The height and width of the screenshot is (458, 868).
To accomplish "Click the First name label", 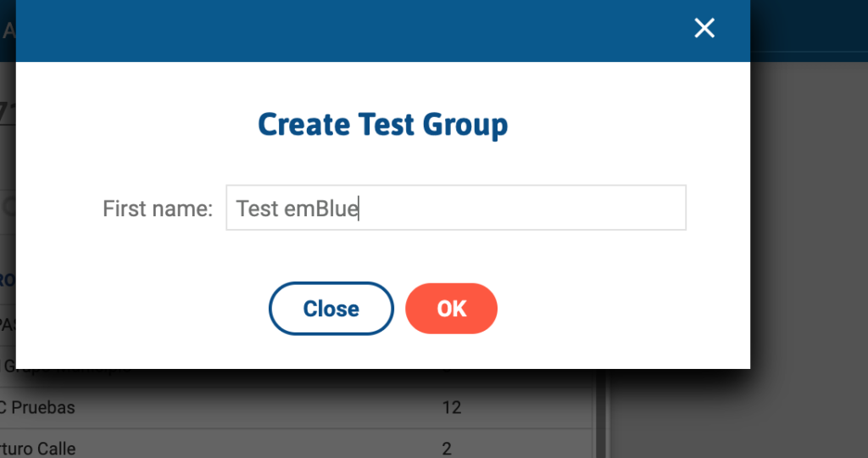I will tap(158, 209).
